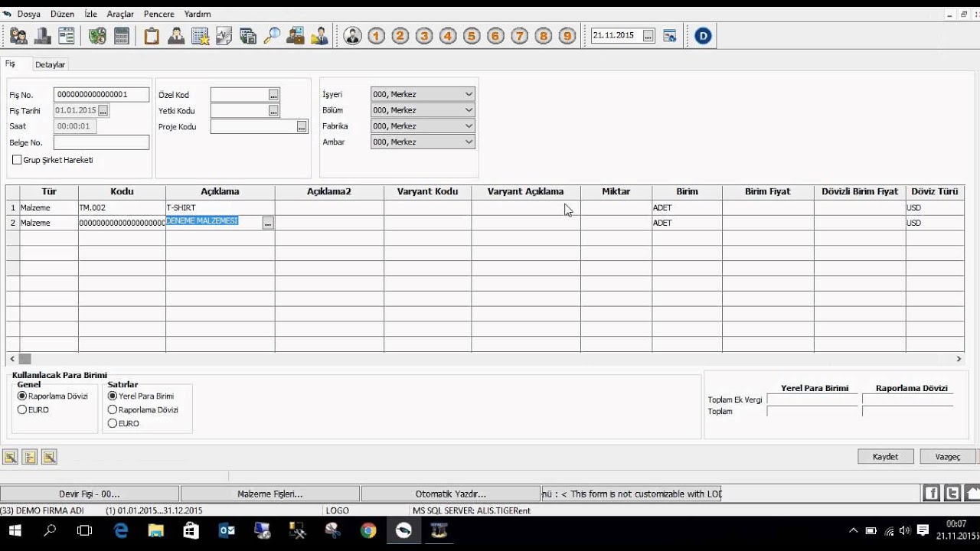980x551 pixels.
Task: Open the Fiş Tarihi date picker button
Action: click(103, 111)
